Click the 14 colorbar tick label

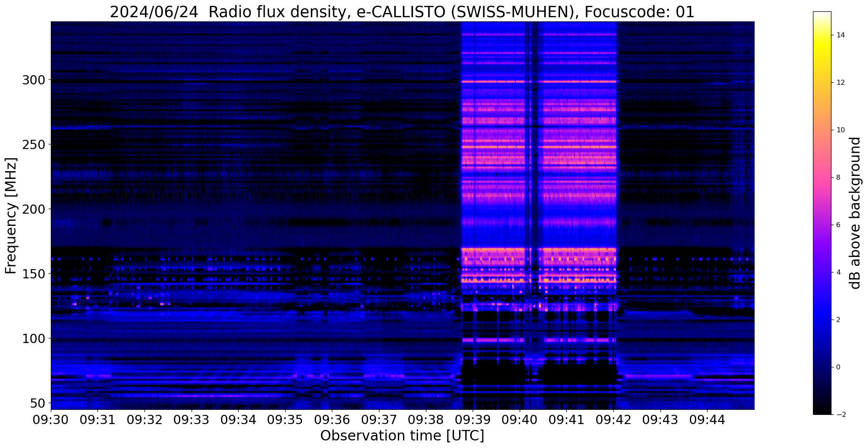pos(841,35)
